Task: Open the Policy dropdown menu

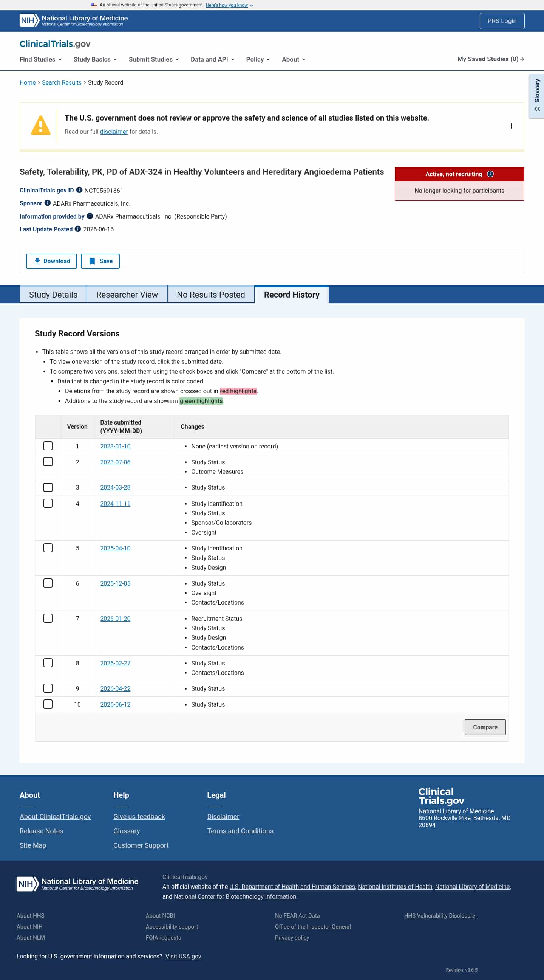Action: click(x=258, y=59)
